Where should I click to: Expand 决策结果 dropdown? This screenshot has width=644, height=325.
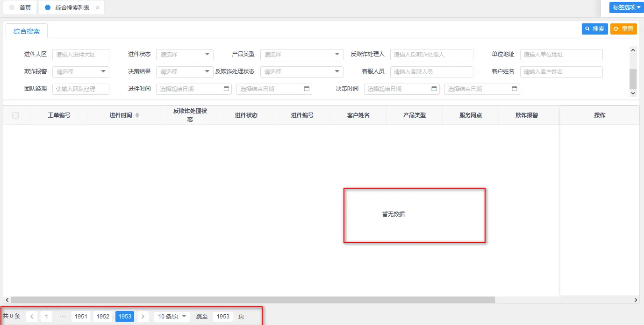coord(185,72)
